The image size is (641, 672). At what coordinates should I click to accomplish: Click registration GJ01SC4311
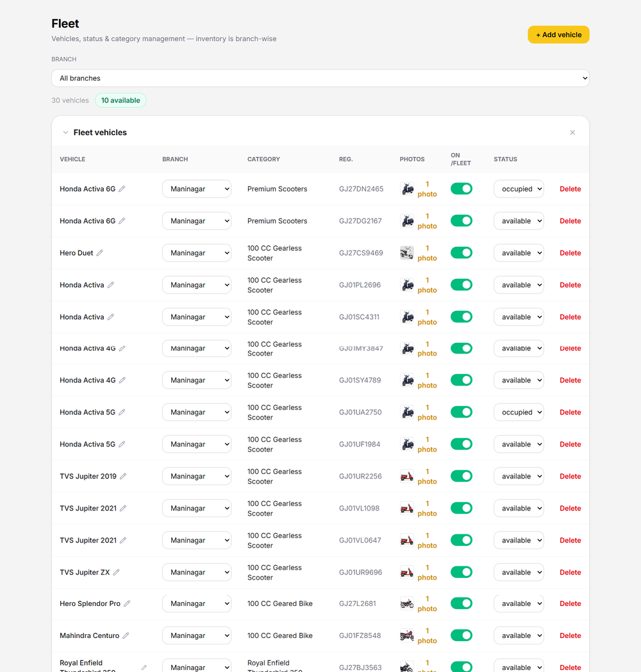[359, 317]
